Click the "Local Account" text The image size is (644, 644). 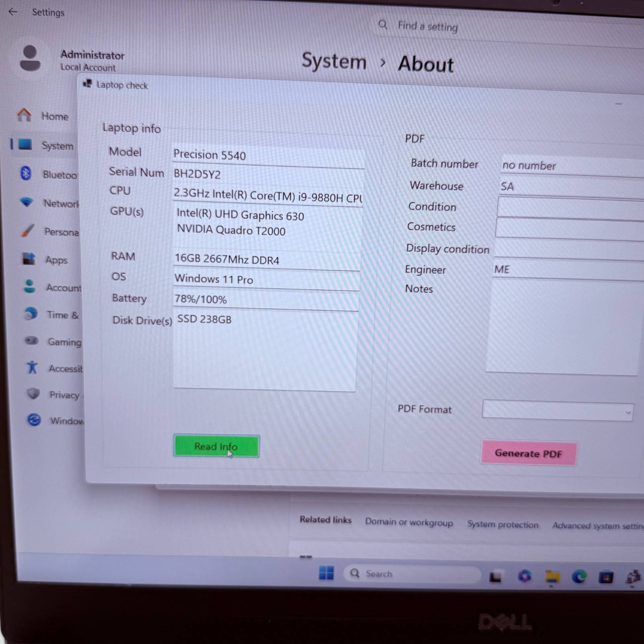(88, 67)
